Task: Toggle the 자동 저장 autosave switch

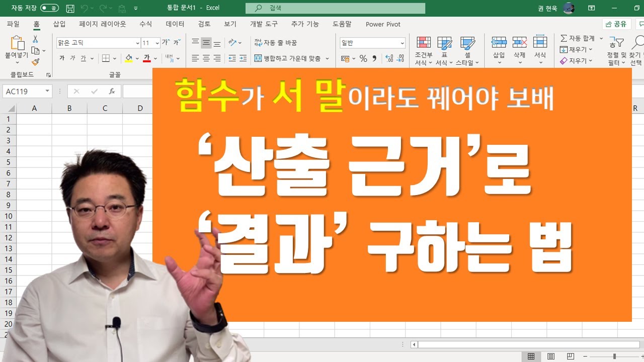Action: click(49, 8)
